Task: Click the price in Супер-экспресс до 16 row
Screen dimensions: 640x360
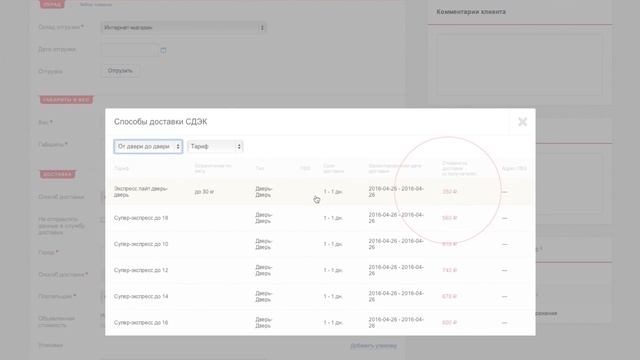Action: pos(449,322)
